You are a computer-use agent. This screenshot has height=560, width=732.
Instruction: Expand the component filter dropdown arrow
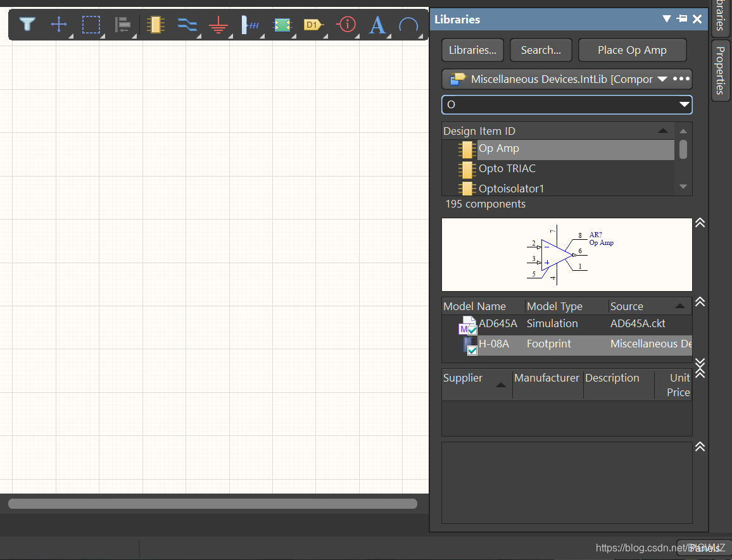(684, 104)
